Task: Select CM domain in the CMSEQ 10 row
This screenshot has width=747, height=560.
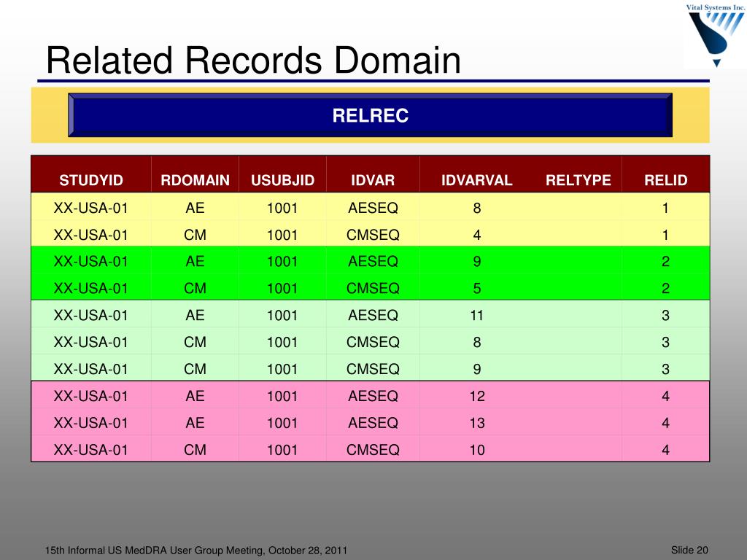Action: (x=195, y=450)
